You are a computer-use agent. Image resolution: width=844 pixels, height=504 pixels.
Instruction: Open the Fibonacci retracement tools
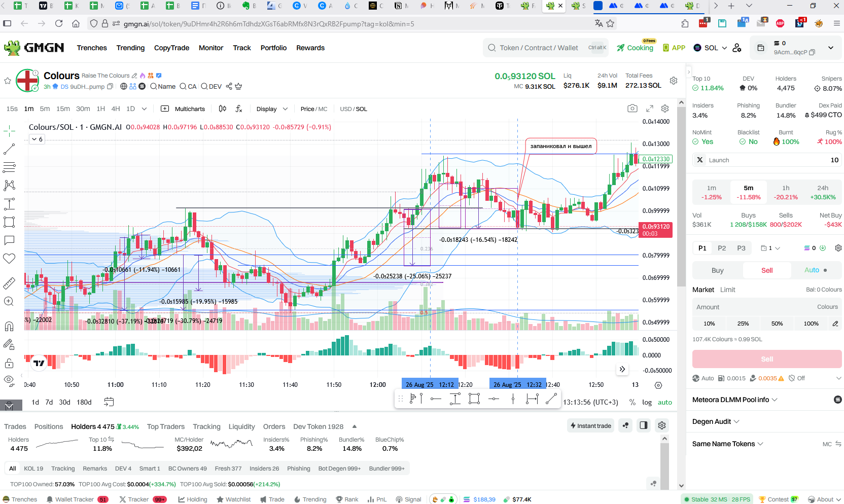(x=9, y=167)
